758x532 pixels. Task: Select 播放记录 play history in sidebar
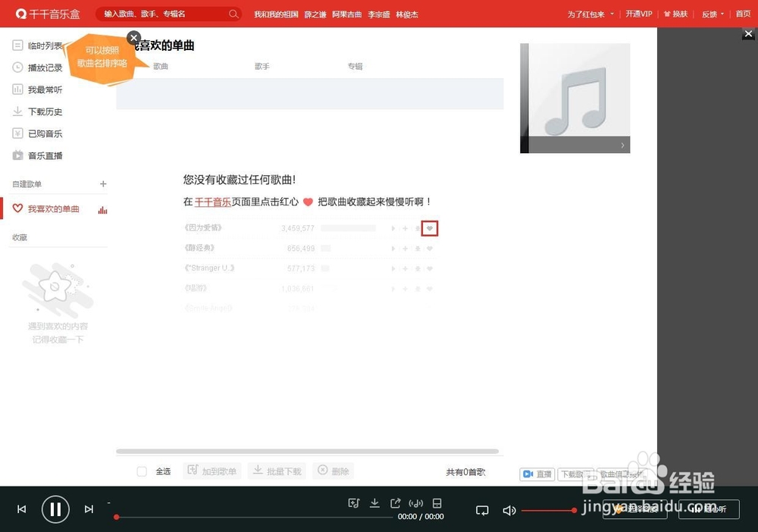(x=45, y=67)
